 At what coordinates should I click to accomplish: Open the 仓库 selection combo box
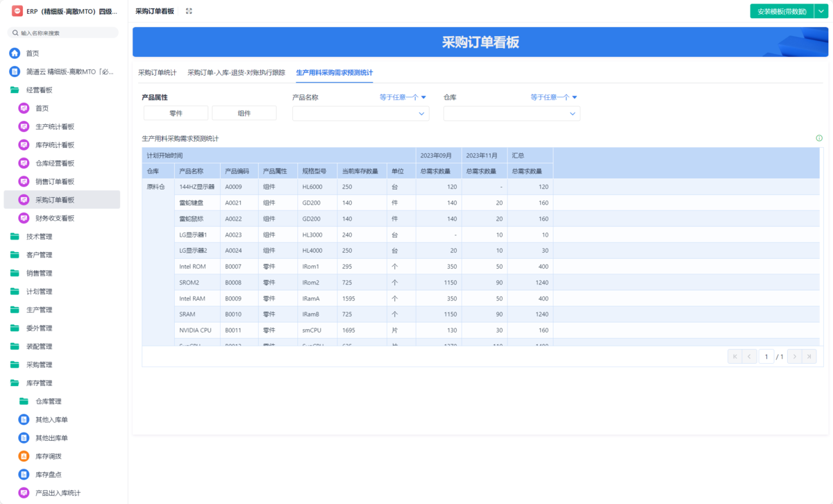[x=512, y=112]
